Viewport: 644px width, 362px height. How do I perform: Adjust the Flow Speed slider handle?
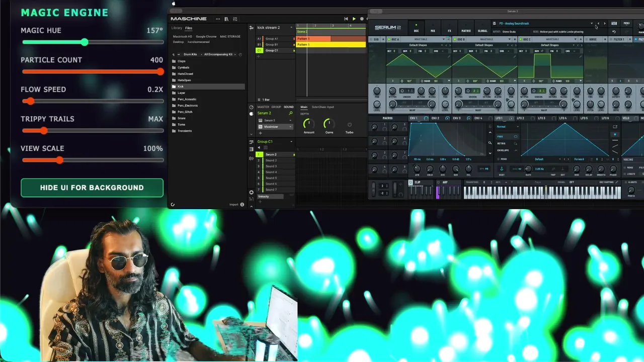pos(31,101)
